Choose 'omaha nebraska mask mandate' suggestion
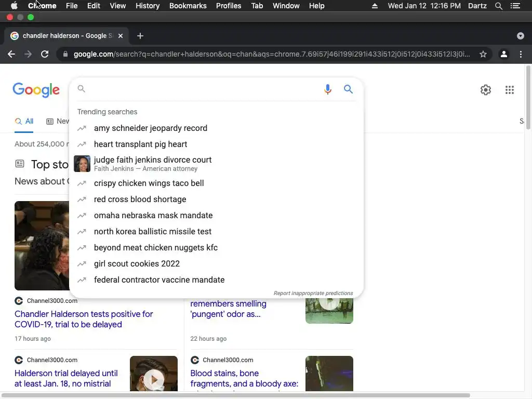Viewport: 532px width, 399px height. [x=216, y=216]
